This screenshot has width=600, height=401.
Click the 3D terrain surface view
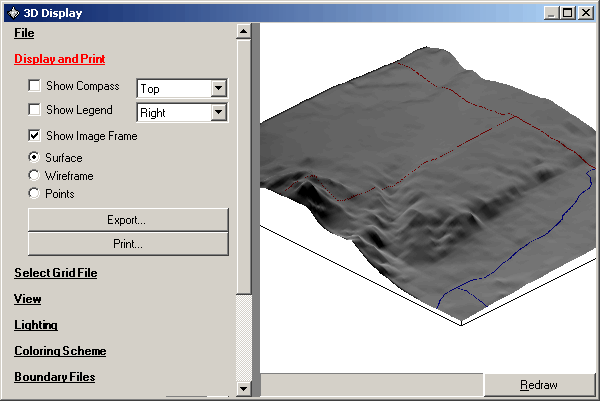point(428,198)
